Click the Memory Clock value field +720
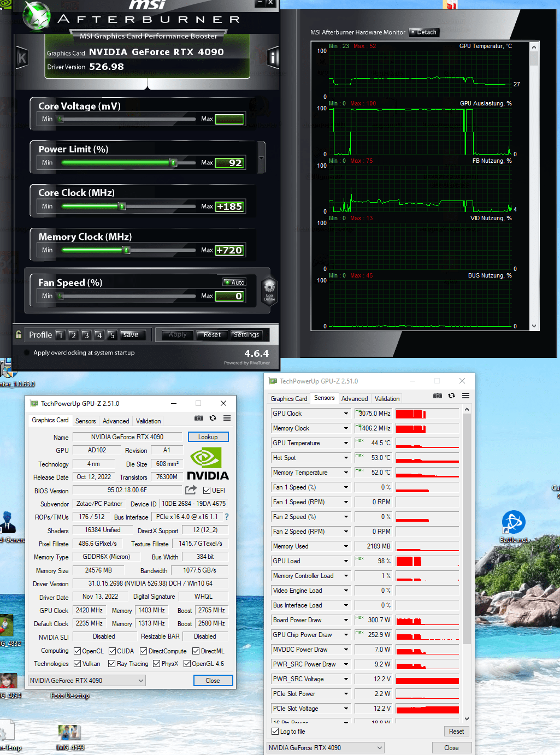Screen dimensions: 560x755 point(229,250)
